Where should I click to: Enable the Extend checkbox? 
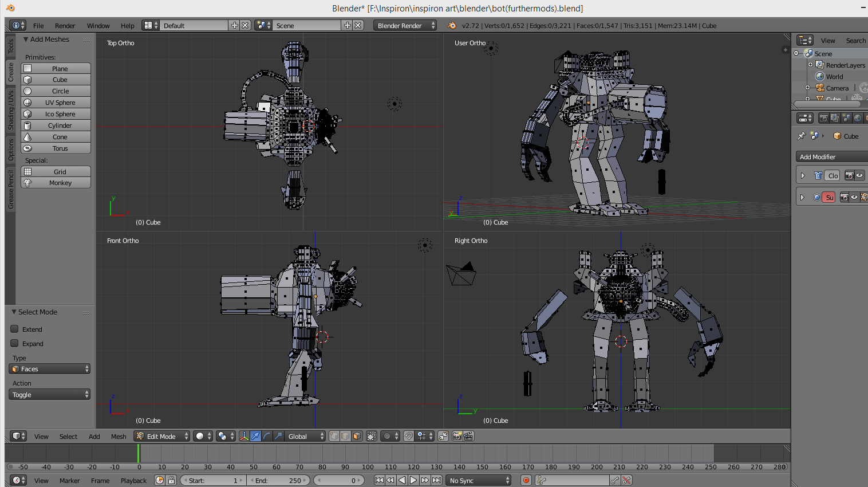point(15,329)
